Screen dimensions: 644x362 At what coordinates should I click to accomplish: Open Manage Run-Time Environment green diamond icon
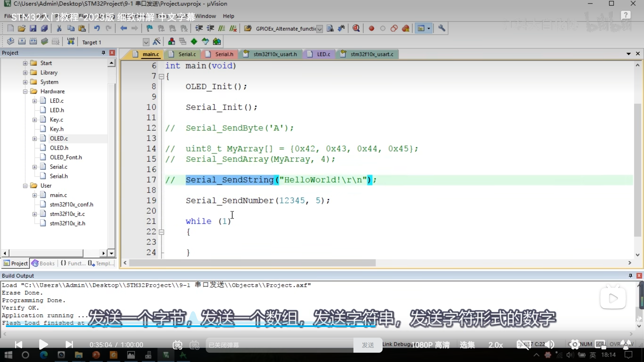(194, 41)
